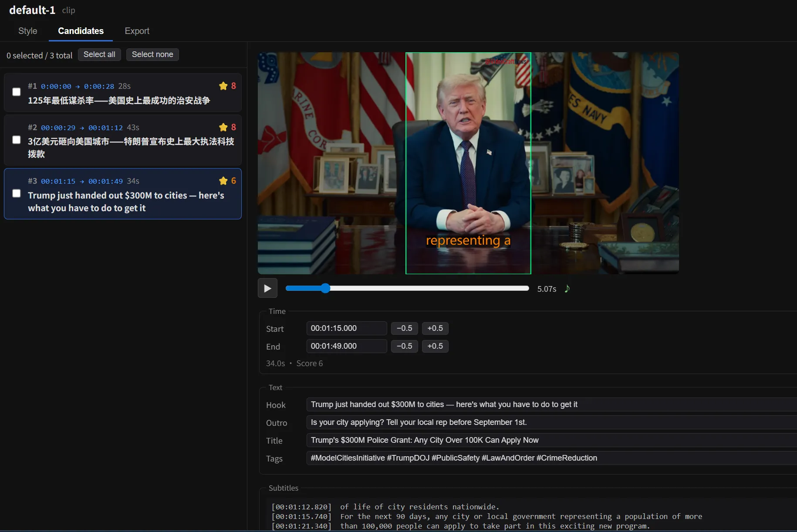Click subtitle line at 00:01:21.340
This screenshot has height=532, width=797.
[x=460, y=526]
